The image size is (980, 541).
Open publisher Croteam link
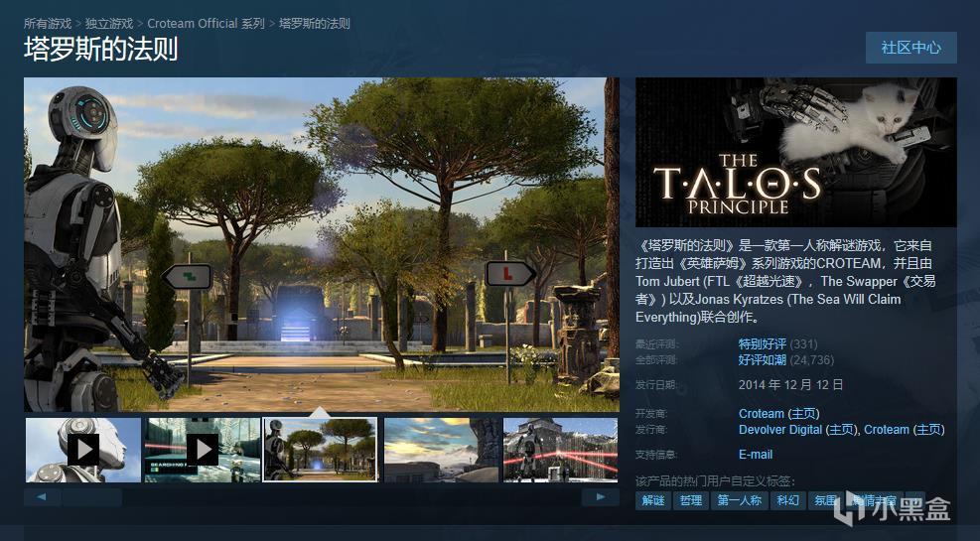pyautogui.click(x=887, y=430)
